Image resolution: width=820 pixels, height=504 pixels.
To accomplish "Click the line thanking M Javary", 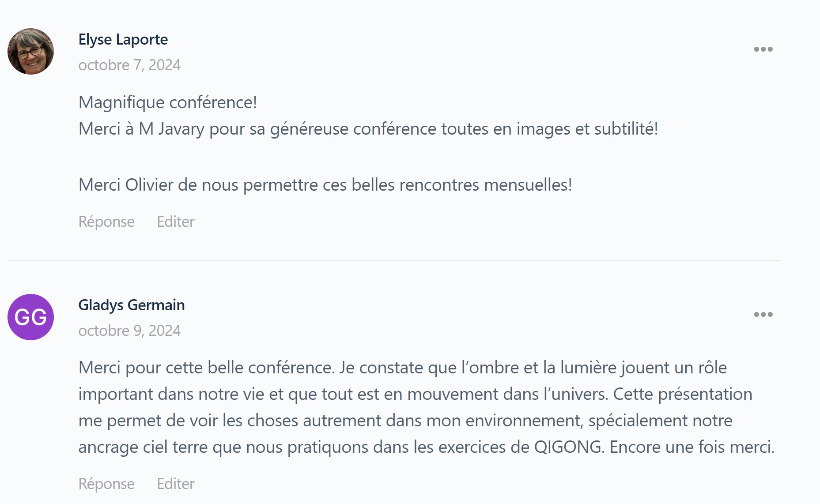I will click(x=368, y=129).
